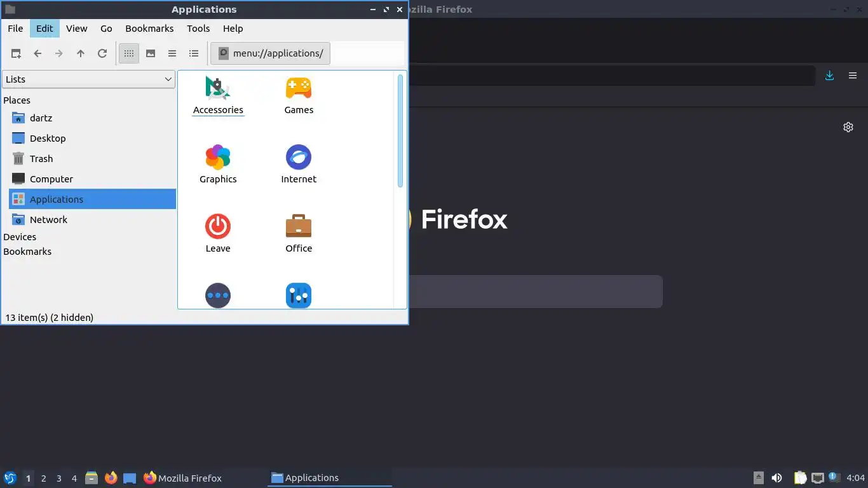Go forward in folder history
The width and height of the screenshot is (868, 488).
pos(59,53)
